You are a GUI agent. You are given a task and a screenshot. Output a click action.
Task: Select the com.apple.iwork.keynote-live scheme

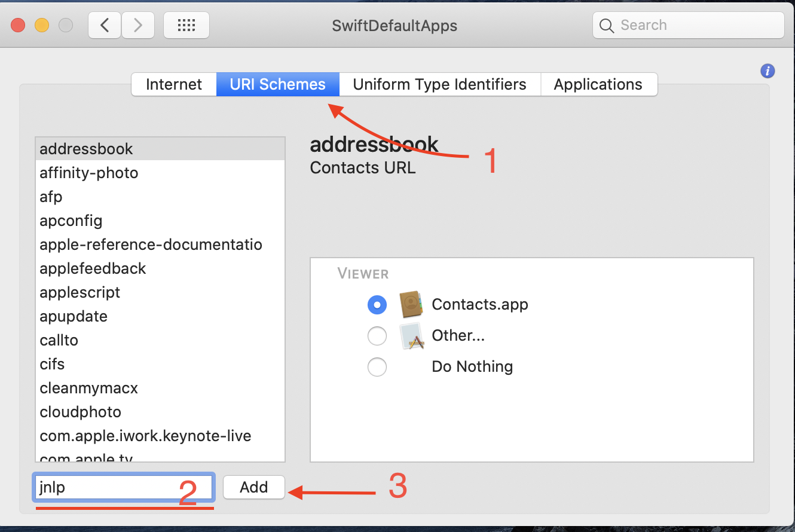click(145, 435)
